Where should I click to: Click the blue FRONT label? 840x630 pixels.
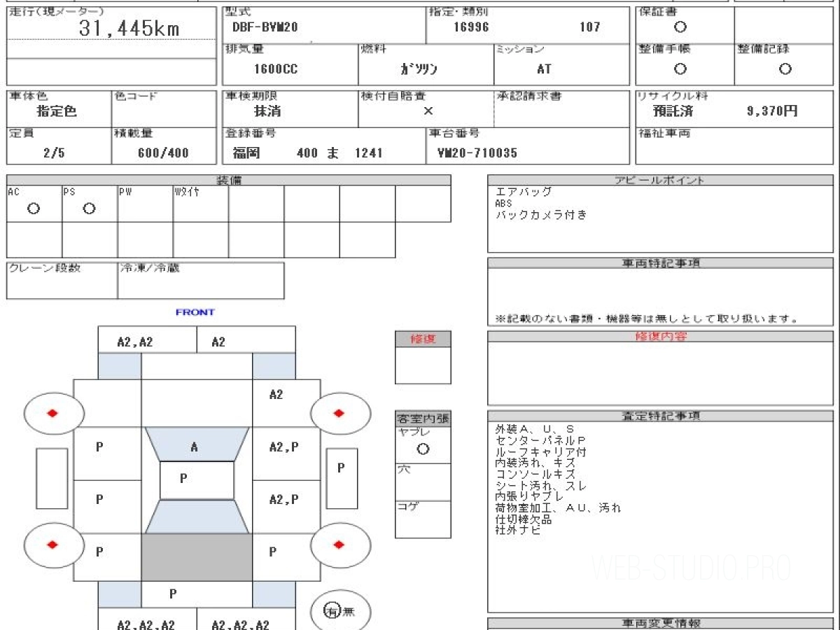195,312
